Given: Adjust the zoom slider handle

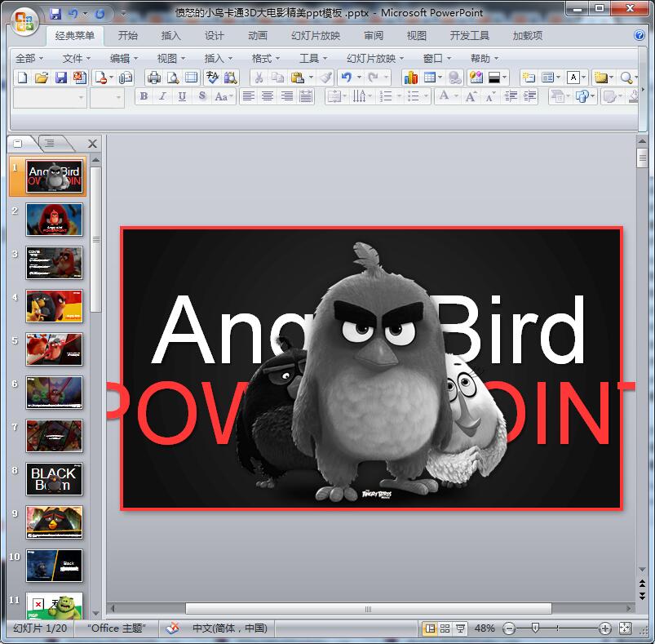Looking at the screenshot, I should (x=535, y=628).
